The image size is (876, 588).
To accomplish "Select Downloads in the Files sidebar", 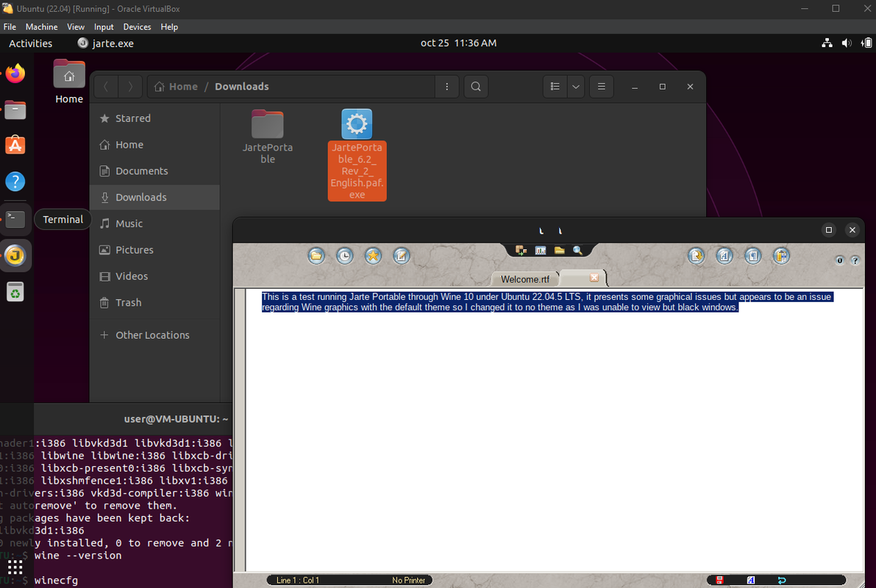I will click(154, 197).
